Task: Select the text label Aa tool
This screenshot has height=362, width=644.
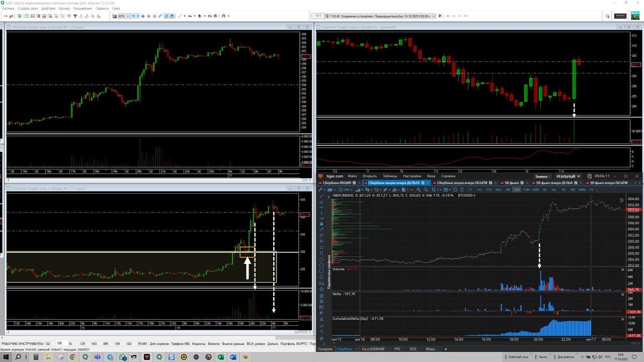Action: point(190,16)
